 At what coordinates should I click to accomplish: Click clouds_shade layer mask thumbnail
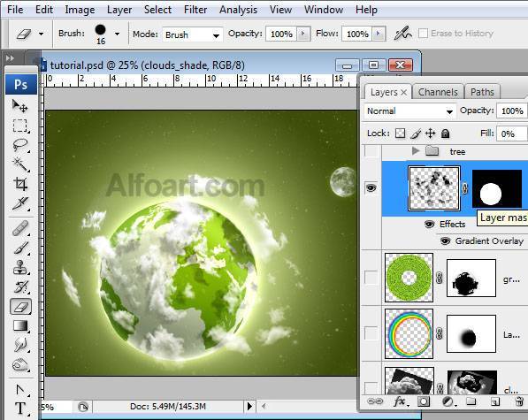(497, 188)
